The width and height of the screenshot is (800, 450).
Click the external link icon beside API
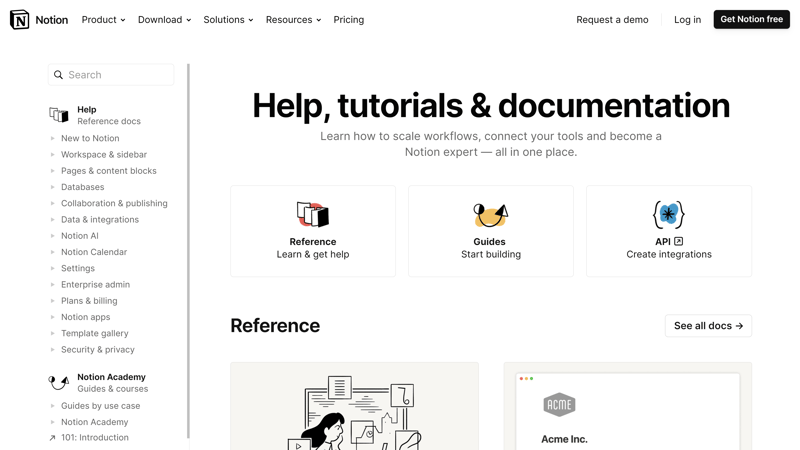[679, 241]
